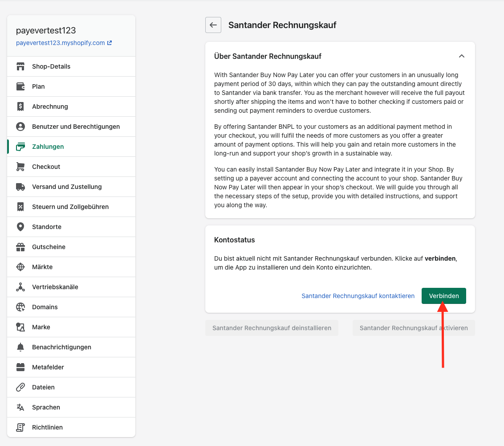Open the Standorte settings

pos(71,227)
